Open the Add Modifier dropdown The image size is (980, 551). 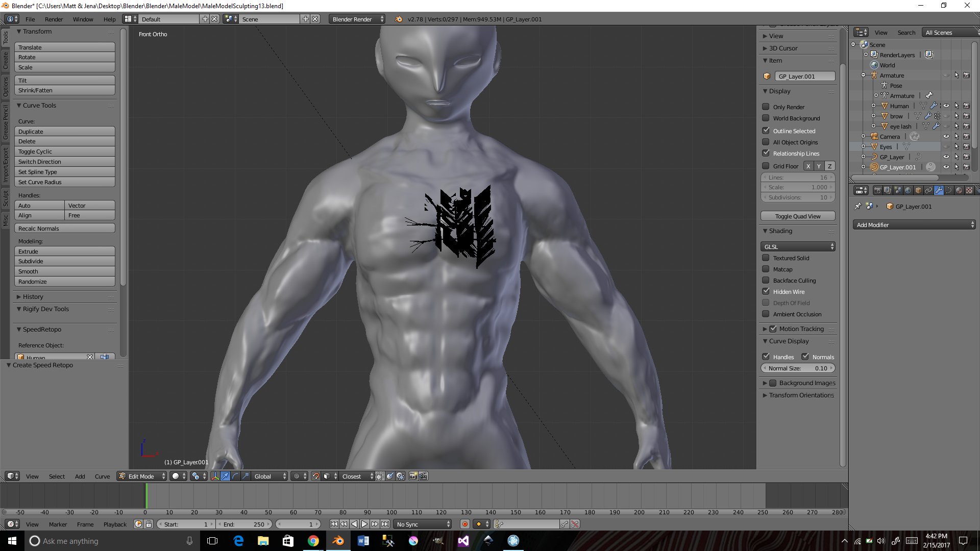coord(914,224)
